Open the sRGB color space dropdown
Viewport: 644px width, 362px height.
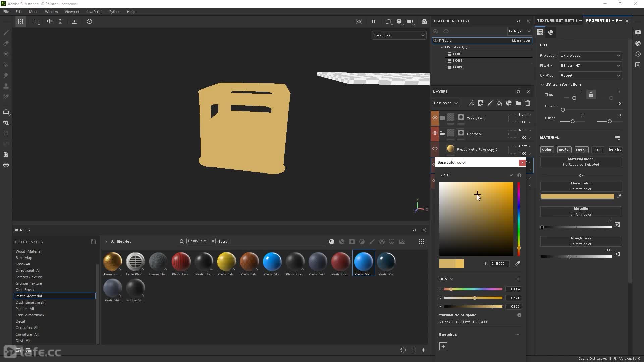click(x=476, y=175)
